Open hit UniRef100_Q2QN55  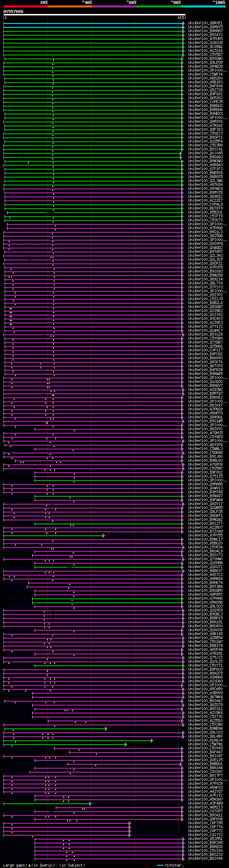(x=205, y=508)
